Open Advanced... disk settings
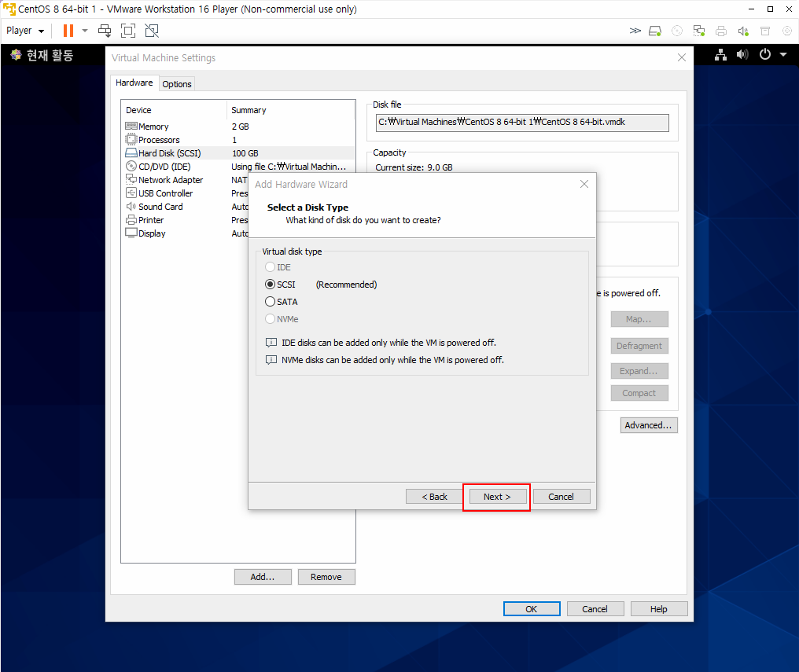Image resolution: width=799 pixels, height=672 pixels. [x=649, y=425]
